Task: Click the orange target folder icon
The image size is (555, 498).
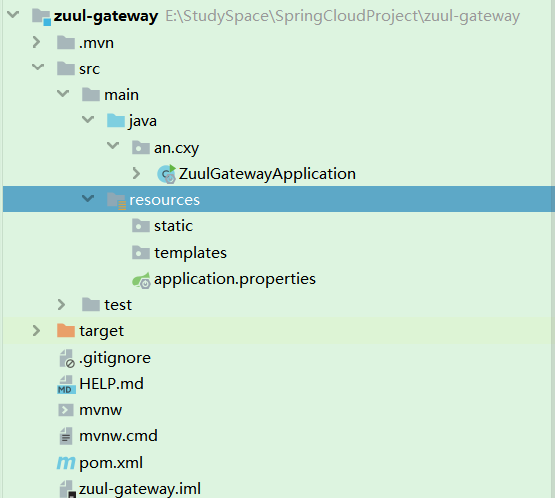Action: (x=66, y=331)
